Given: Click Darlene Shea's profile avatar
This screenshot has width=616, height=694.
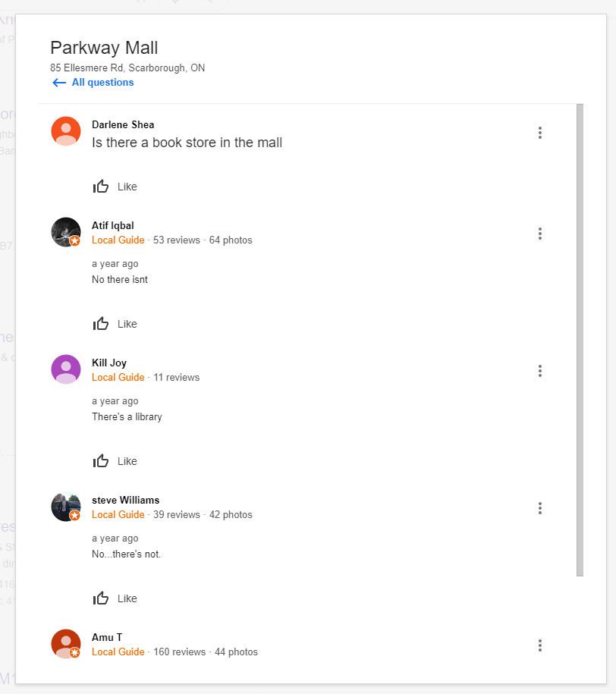Looking at the screenshot, I should pyautogui.click(x=66, y=131).
